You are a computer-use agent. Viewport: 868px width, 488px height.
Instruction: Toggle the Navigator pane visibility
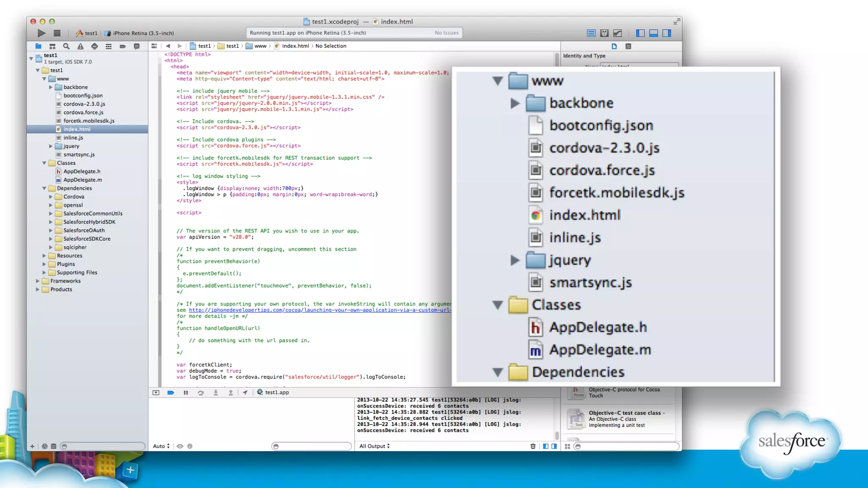(x=640, y=33)
